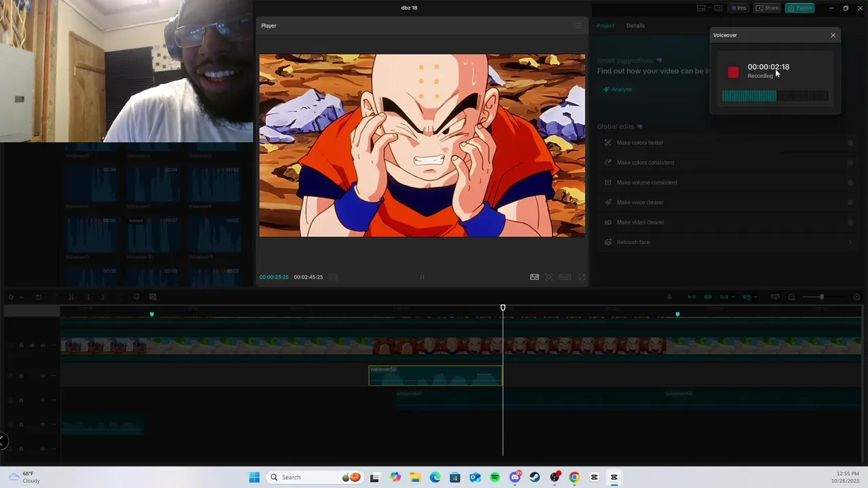Click the playhead marker on timeline ruler
The image size is (868, 488).
pos(502,308)
